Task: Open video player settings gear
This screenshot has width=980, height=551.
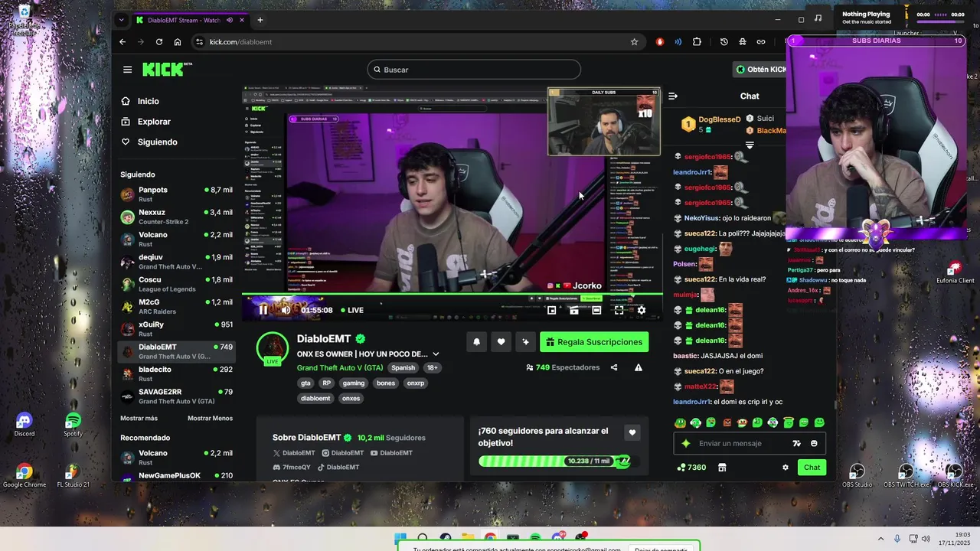Action: tap(642, 310)
